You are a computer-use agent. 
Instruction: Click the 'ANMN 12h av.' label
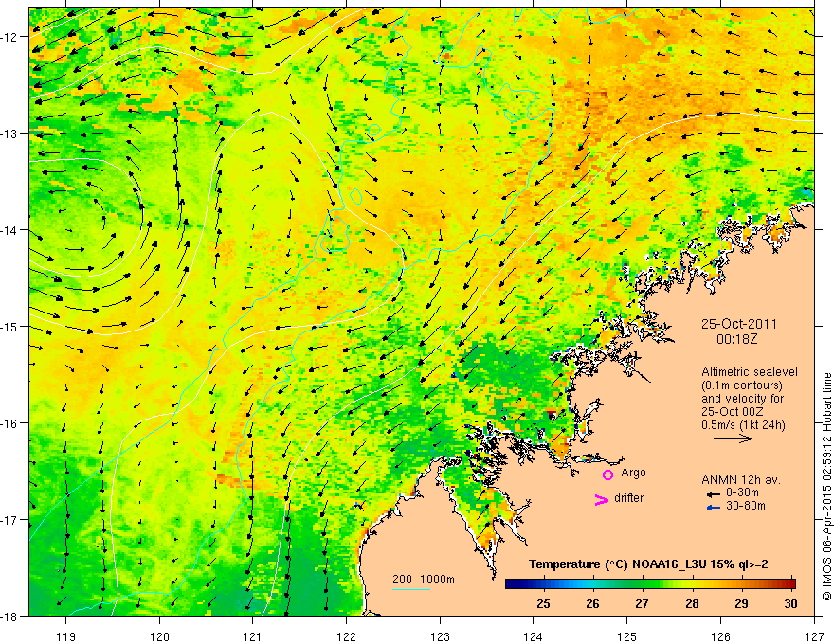[741, 480]
